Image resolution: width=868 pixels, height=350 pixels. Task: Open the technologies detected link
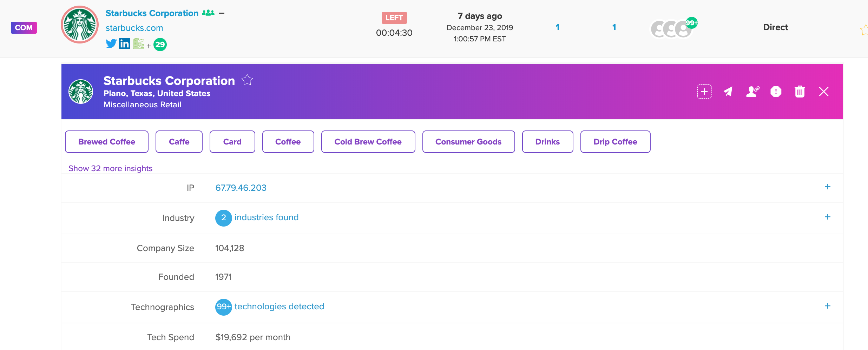(x=279, y=307)
